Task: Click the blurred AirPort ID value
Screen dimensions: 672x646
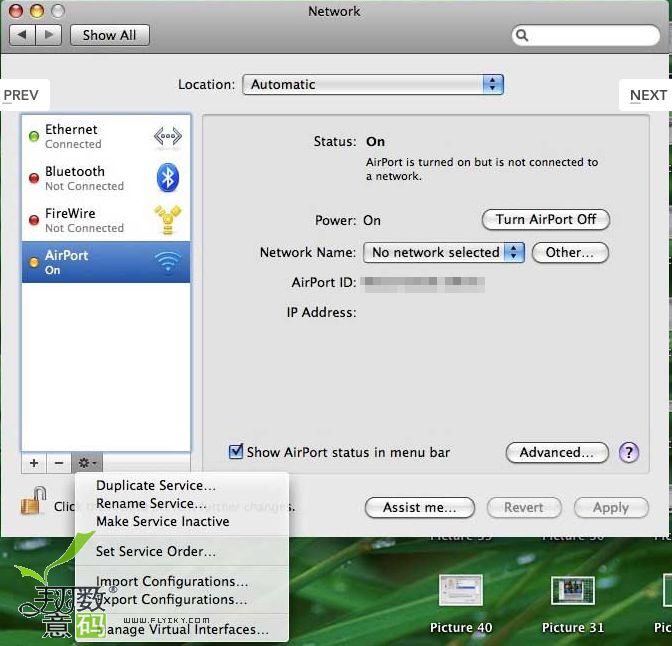Action: 424,283
